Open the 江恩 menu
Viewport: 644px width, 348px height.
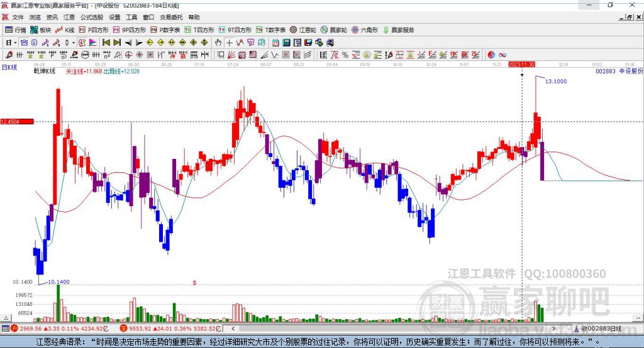click(x=69, y=17)
